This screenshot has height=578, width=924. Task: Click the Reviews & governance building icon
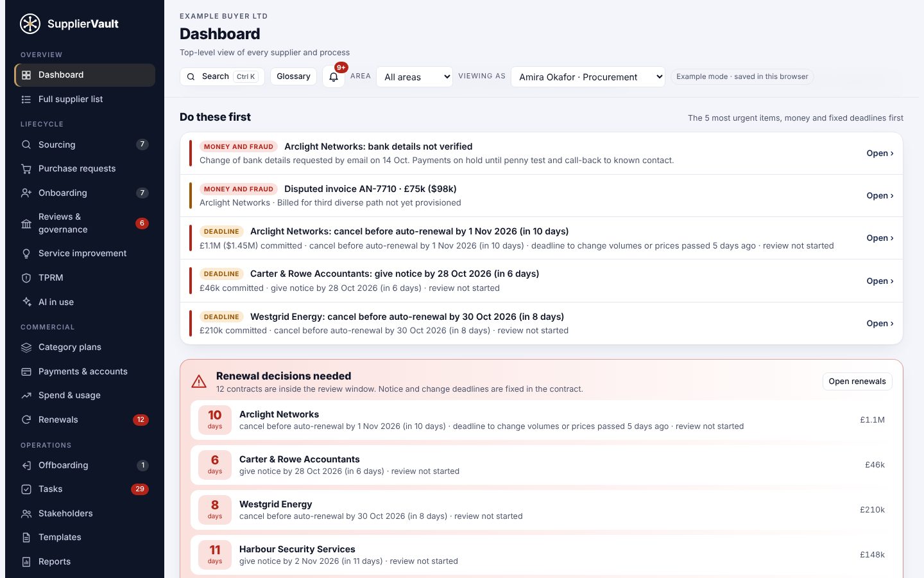point(26,223)
